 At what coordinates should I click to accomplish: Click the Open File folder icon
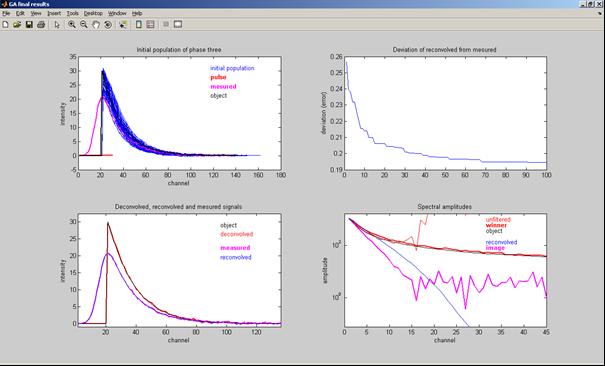(x=17, y=25)
